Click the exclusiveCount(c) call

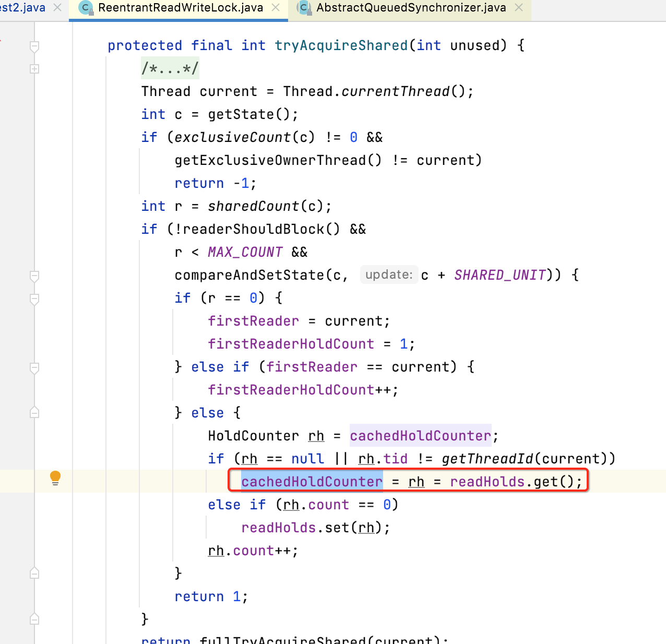244,137
